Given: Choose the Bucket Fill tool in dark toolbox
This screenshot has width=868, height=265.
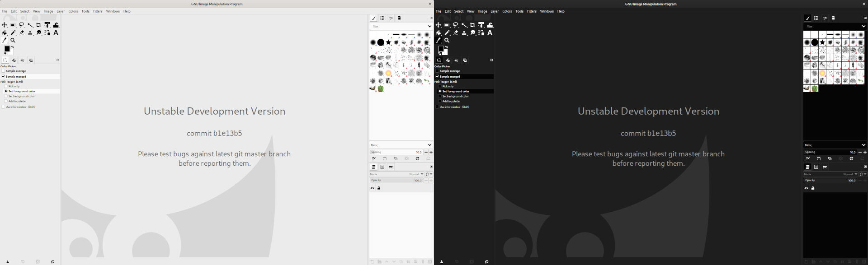Looking at the screenshot, I should [x=439, y=33].
